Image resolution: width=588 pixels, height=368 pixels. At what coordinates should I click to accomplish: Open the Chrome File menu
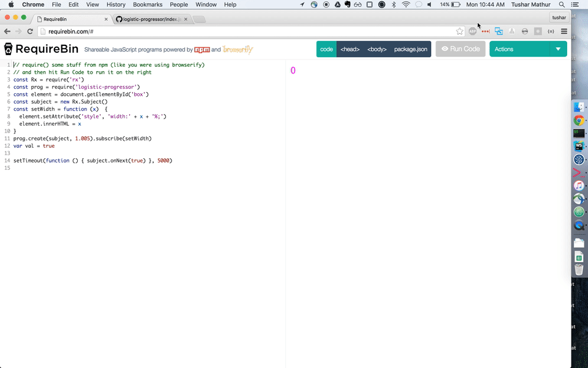(x=56, y=4)
